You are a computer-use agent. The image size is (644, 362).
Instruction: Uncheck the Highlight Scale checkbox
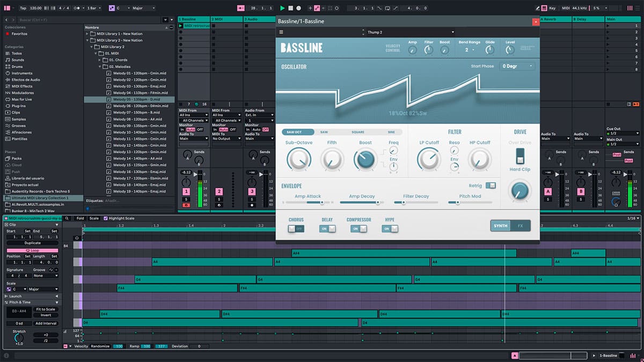point(105,218)
